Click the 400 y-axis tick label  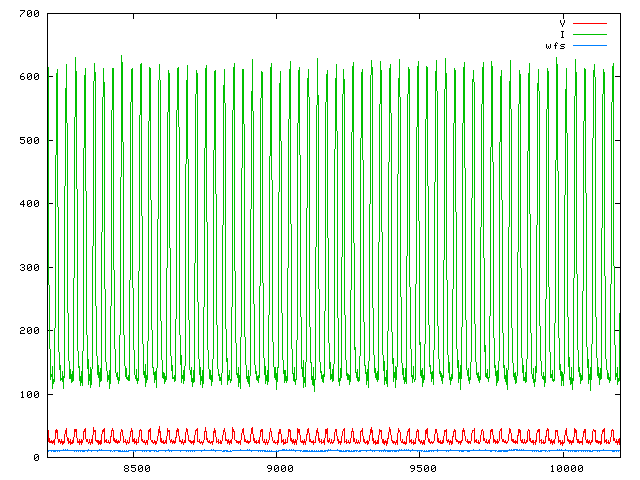28,204
